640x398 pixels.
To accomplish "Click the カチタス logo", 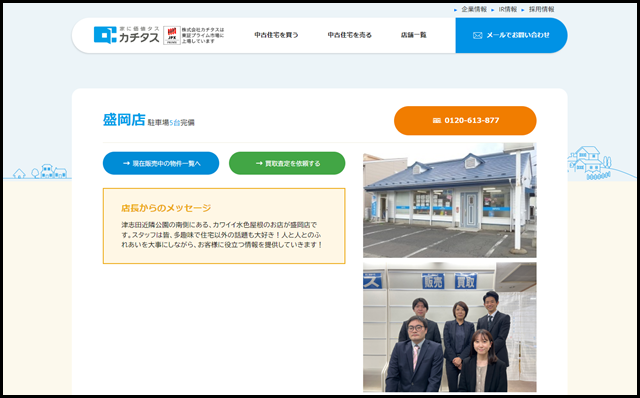I will click(127, 35).
